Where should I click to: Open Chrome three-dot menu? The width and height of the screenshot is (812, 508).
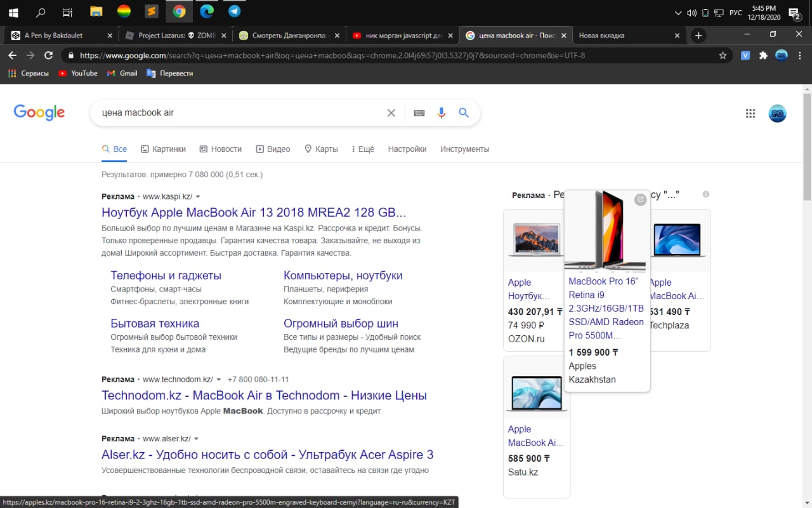800,55
